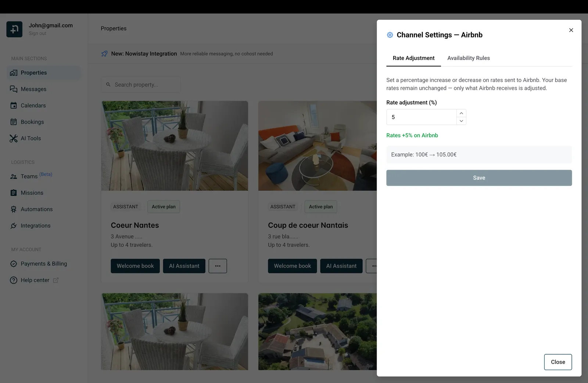588x383 pixels.
Task: Switch to Availability Rules tab
Action: click(x=469, y=58)
